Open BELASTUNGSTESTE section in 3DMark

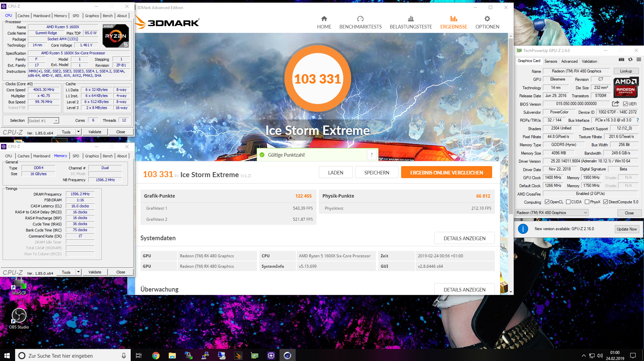411,22
